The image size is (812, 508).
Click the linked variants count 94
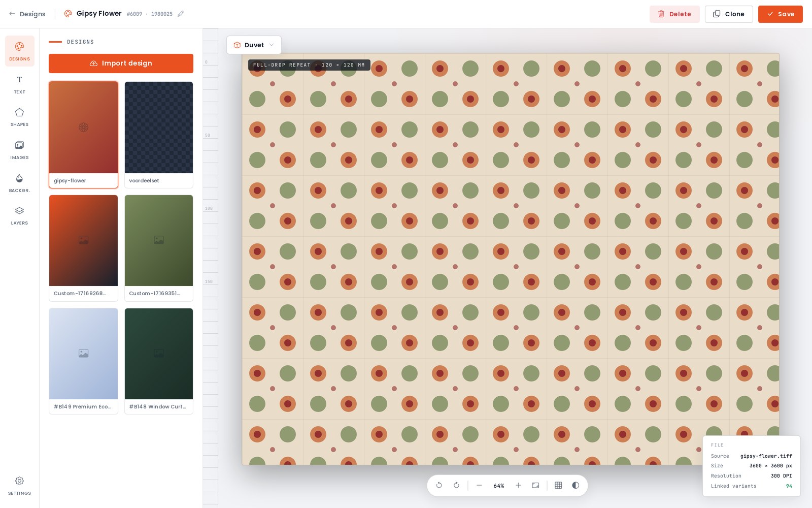pos(789,486)
